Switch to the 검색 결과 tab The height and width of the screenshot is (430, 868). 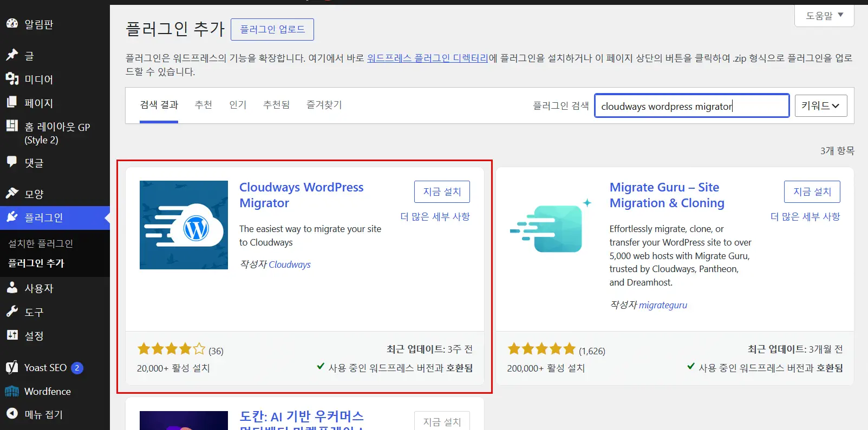point(159,105)
